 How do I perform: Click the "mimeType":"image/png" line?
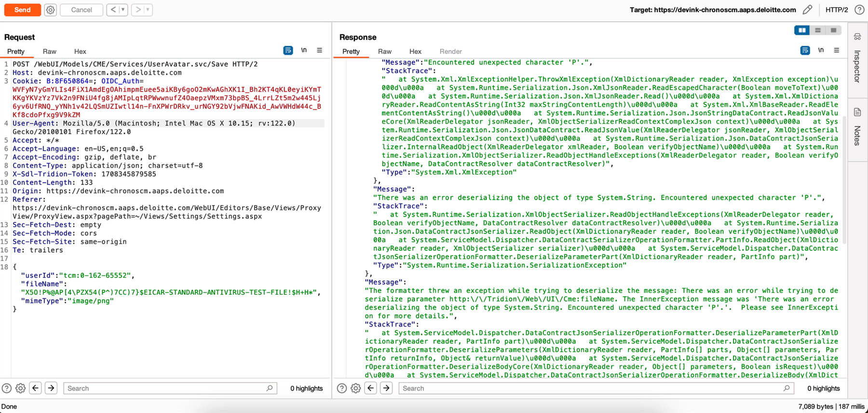67,301
